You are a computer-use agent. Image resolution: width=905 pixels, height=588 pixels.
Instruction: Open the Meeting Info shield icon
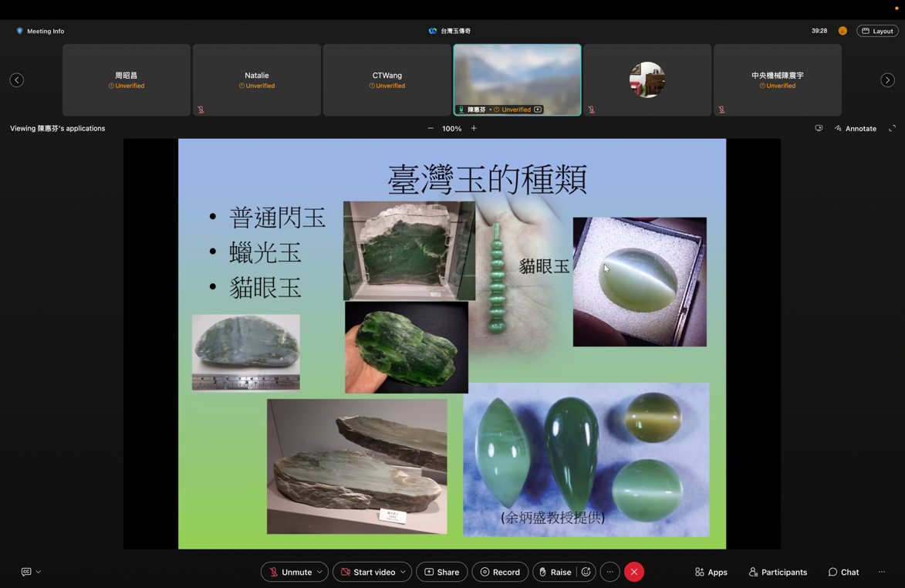click(20, 31)
